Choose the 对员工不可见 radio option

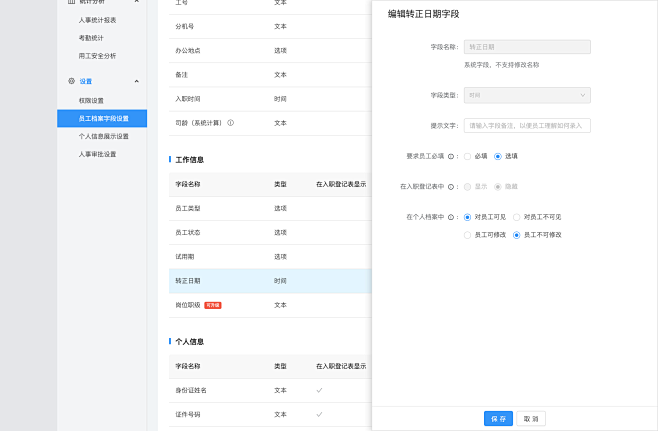click(x=517, y=217)
